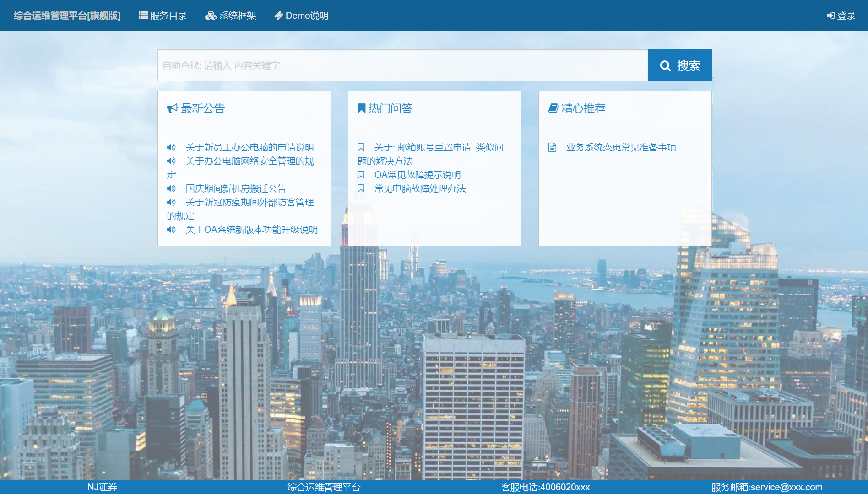Click the 登录 login link

(841, 16)
